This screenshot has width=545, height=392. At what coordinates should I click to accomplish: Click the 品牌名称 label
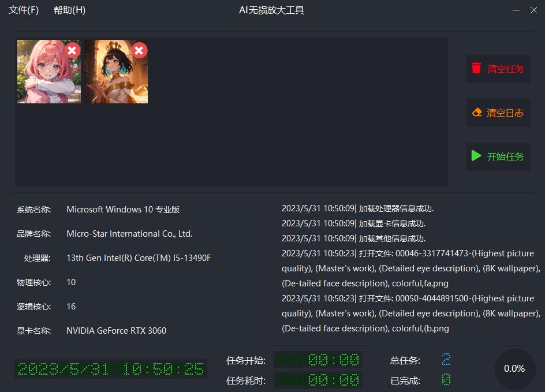click(33, 234)
